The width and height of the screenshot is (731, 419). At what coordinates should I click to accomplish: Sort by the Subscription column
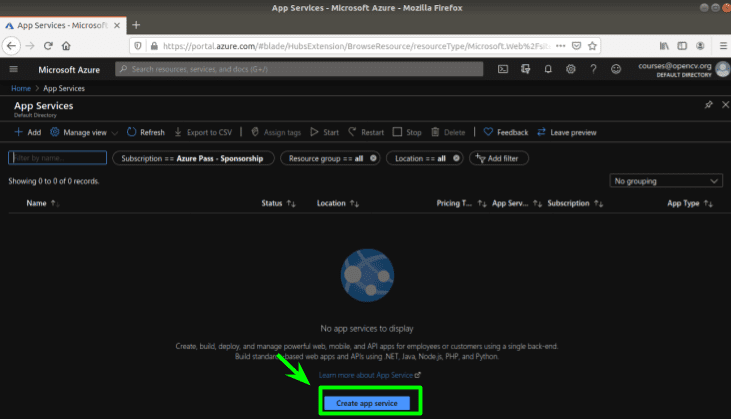[x=568, y=203]
